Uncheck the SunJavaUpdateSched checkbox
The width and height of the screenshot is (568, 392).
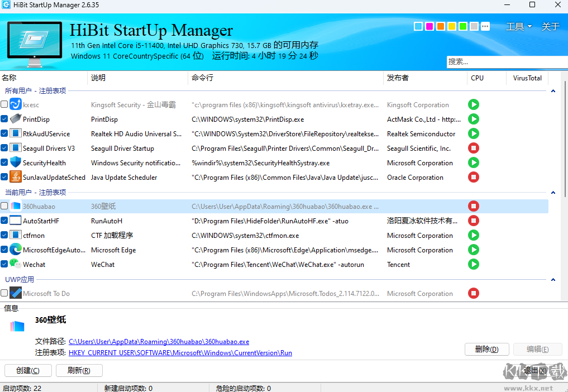(4, 177)
